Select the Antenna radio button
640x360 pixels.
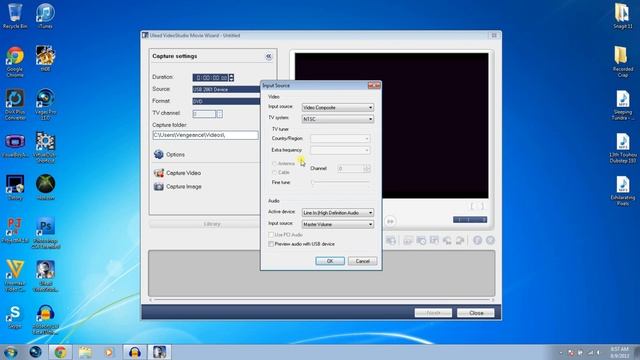click(274, 164)
